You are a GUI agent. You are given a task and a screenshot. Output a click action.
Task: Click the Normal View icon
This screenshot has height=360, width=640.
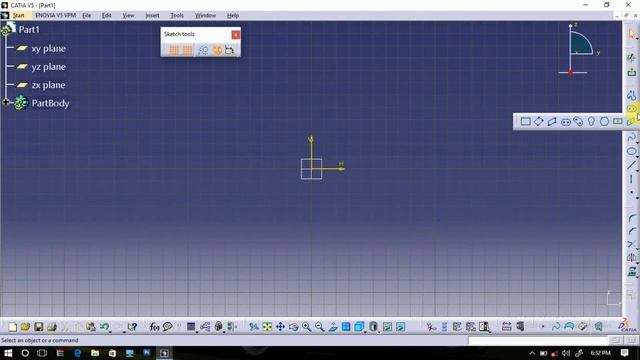click(333, 327)
